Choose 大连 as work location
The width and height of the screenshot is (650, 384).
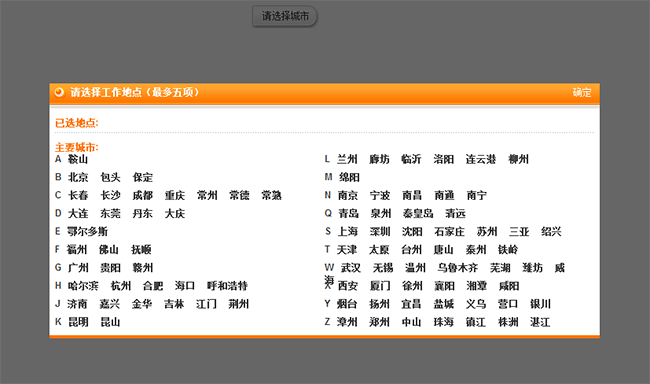[78, 214]
